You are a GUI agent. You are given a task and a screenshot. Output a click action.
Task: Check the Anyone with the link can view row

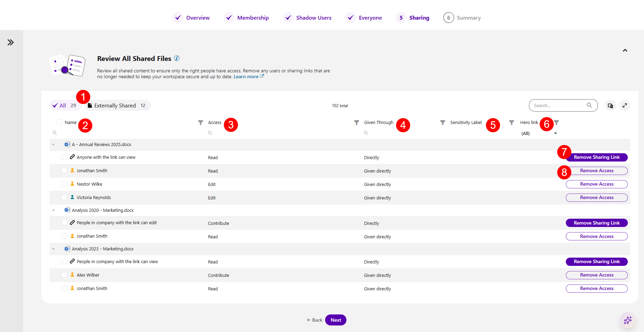[64, 157]
